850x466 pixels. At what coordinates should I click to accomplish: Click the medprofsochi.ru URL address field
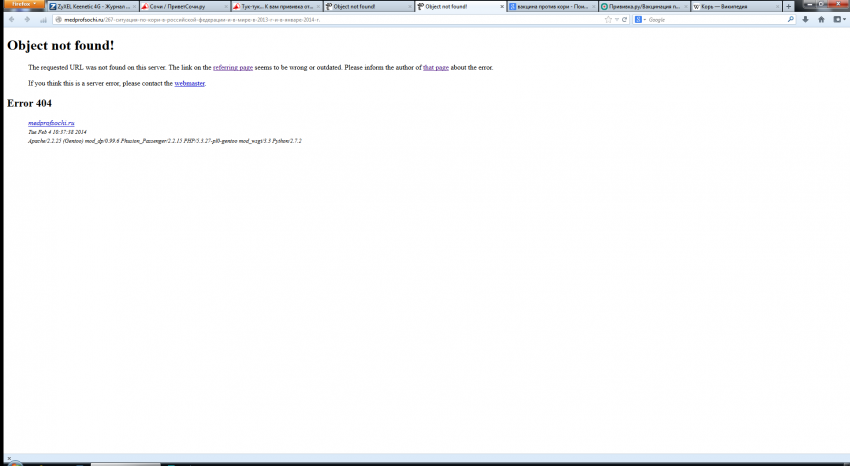[x=300, y=19]
